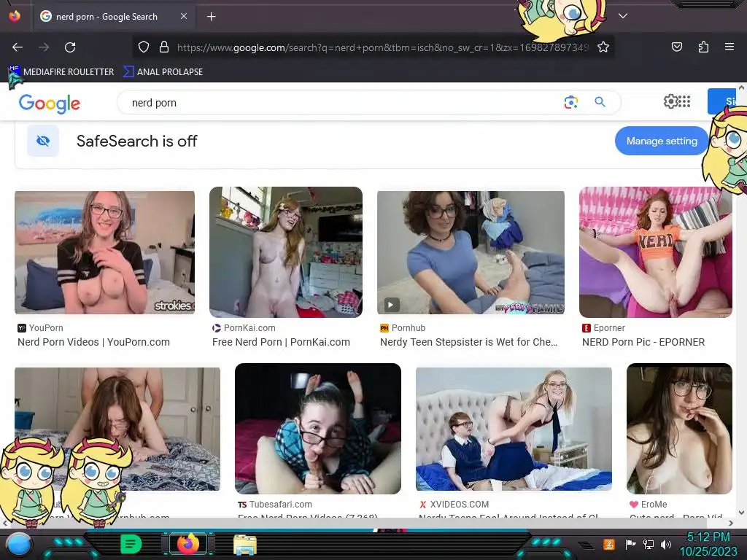Click the Manage setting button
The height and width of the screenshot is (560, 747).
pos(661,141)
